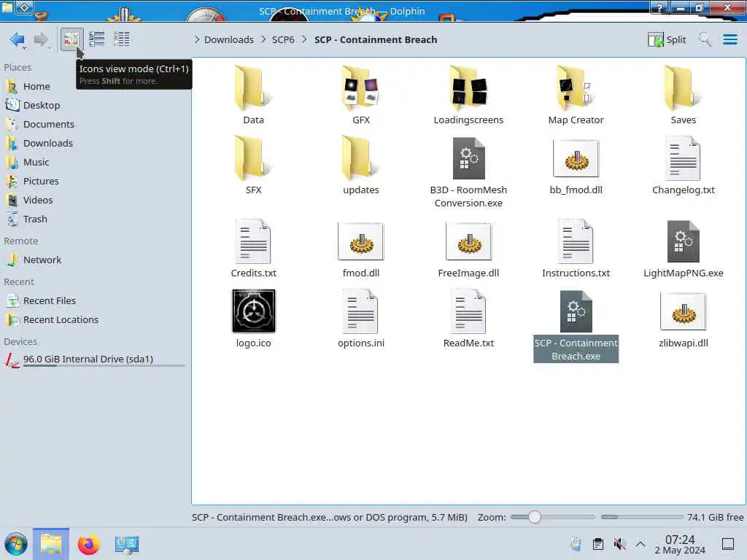Select the Credits.txt file
747x560 pixels.
(x=253, y=249)
